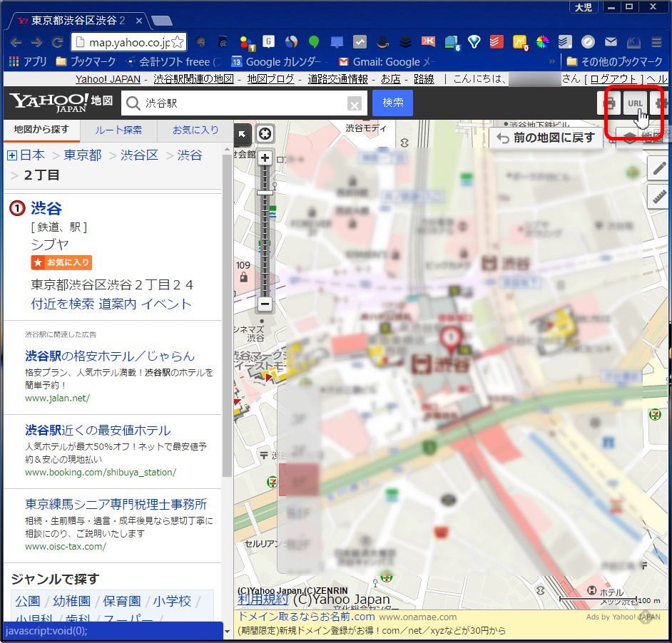Viewport: 672px width, 643px height.
Task: Click 渋谷駅関連の地図 top link
Action: [194, 79]
